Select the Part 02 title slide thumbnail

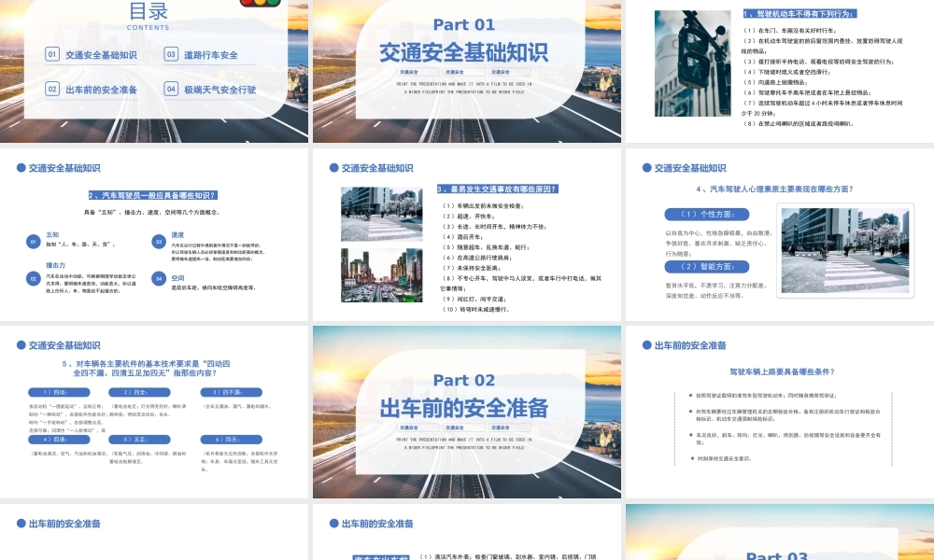click(467, 412)
